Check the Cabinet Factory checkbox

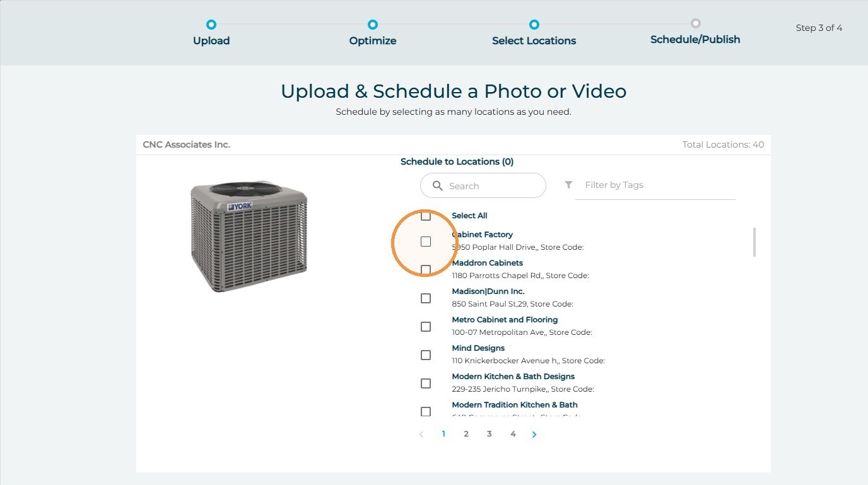(426, 242)
